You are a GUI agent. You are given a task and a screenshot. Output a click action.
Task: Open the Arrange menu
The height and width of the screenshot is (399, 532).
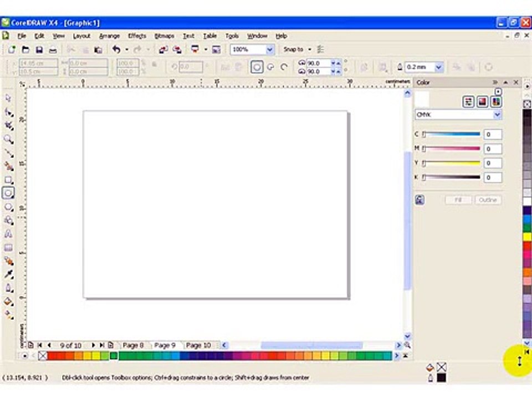[x=109, y=36]
